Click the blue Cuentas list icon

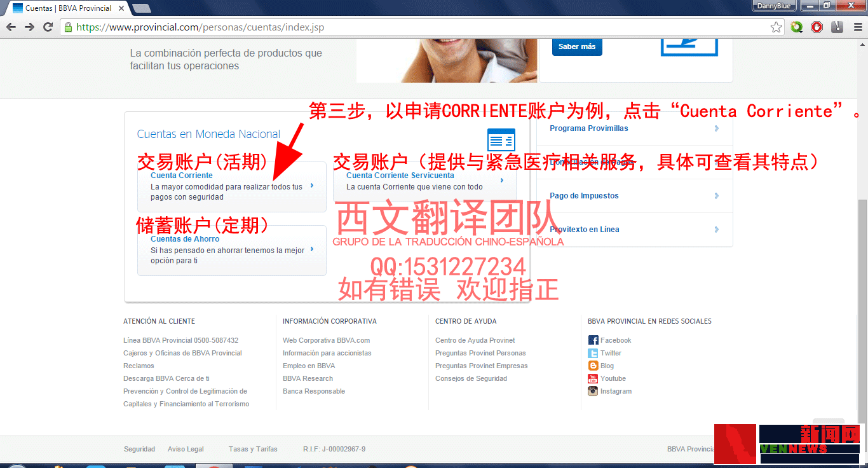point(501,139)
